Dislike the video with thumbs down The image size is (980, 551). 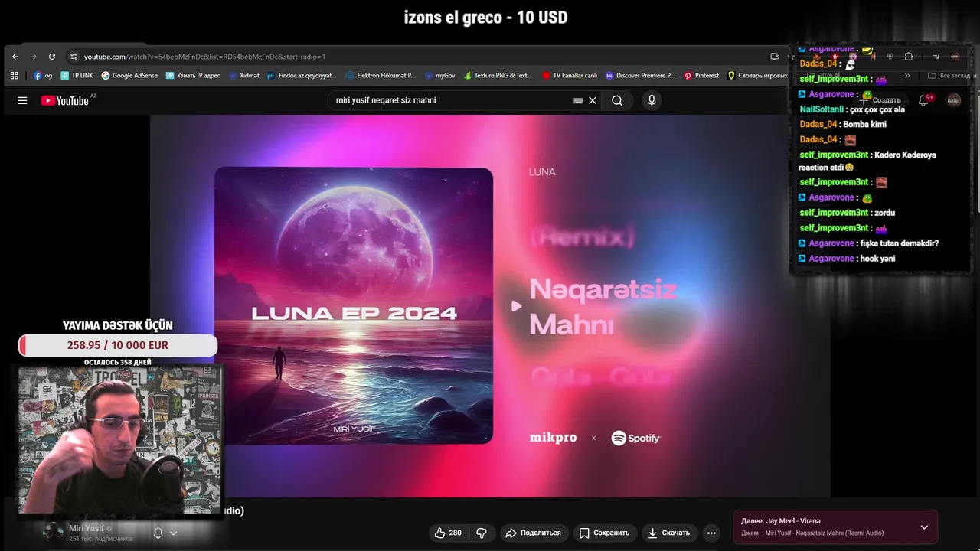(482, 533)
